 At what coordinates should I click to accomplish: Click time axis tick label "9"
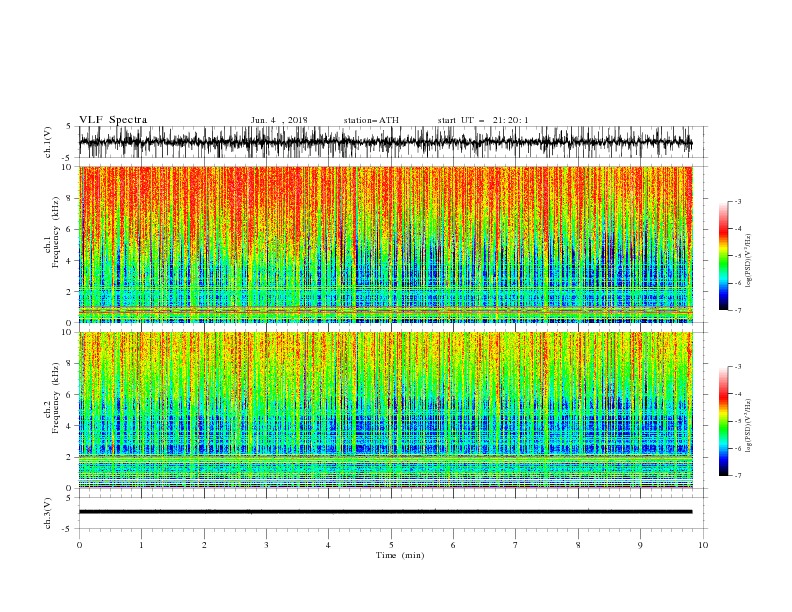click(640, 545)
